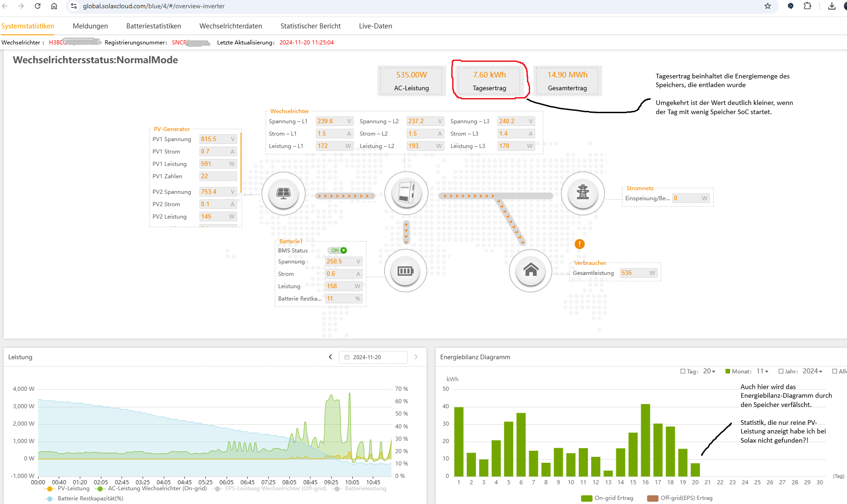
Task: Click the battery icon below the inverter
Action: [405, 270]
